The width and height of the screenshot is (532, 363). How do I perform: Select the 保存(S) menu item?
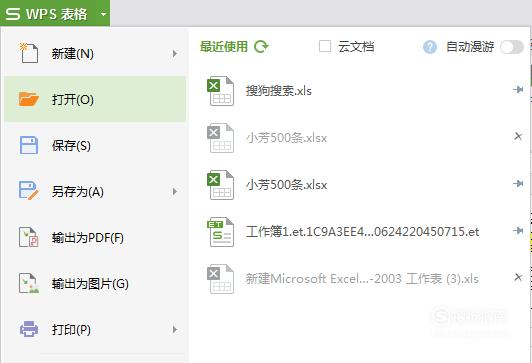point(95,146)
